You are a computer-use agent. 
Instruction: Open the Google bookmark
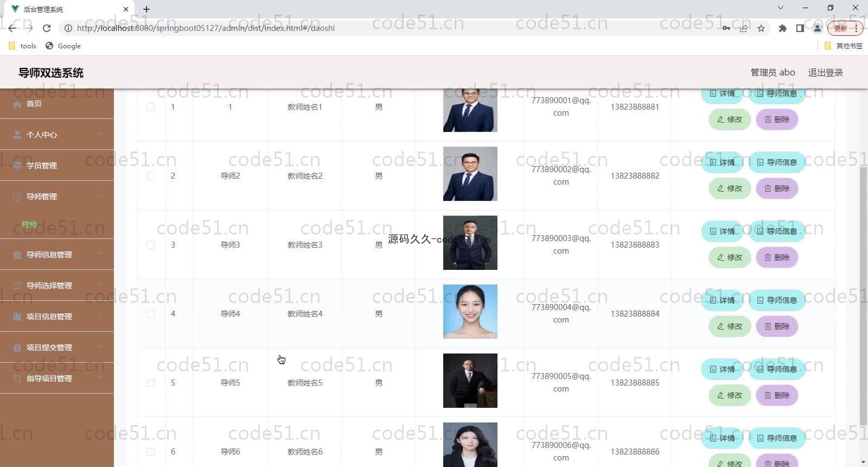click(x=63, y=46)
